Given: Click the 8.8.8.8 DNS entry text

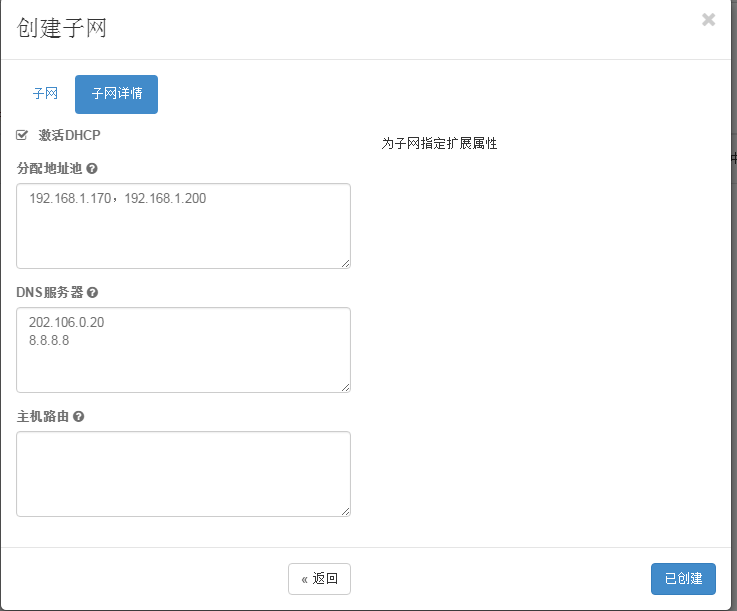Looking at the screenshot, I should pos(49,340).
